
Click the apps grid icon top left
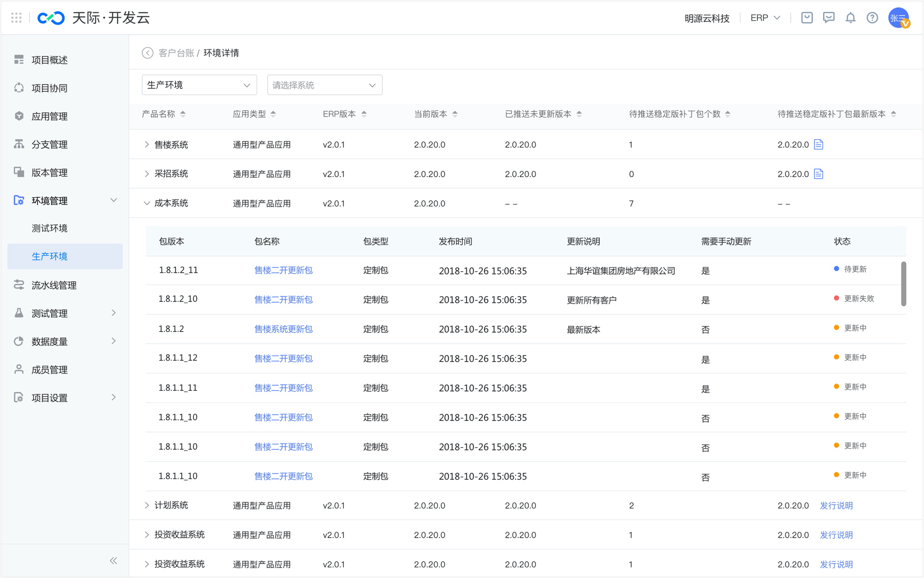pos(16,17)
